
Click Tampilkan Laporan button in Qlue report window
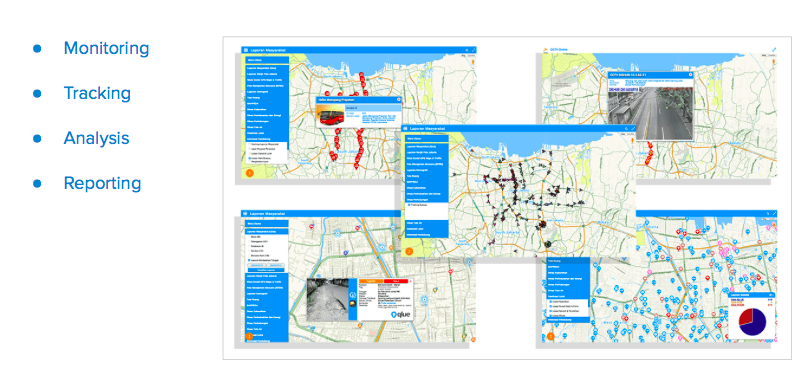pos(267,269)
